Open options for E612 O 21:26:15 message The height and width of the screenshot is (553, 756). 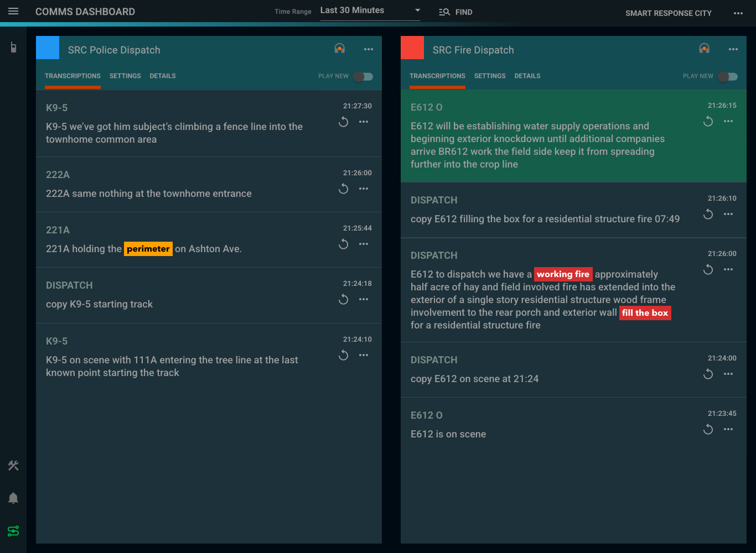728,121
